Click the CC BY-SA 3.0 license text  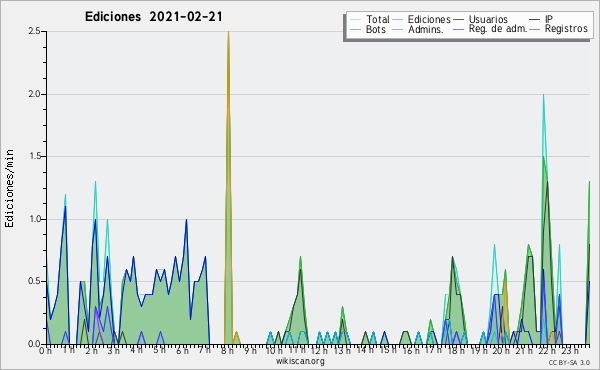click(569, 363)
